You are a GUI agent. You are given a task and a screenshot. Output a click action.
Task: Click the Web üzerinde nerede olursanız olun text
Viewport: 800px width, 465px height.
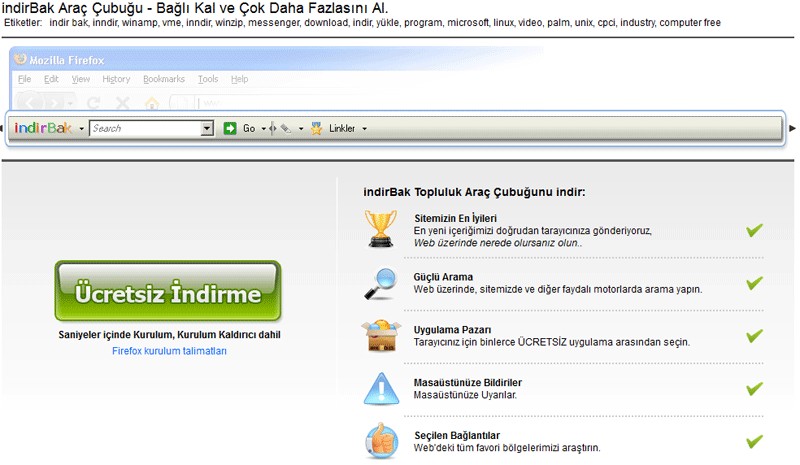click(x=497, y=243)
